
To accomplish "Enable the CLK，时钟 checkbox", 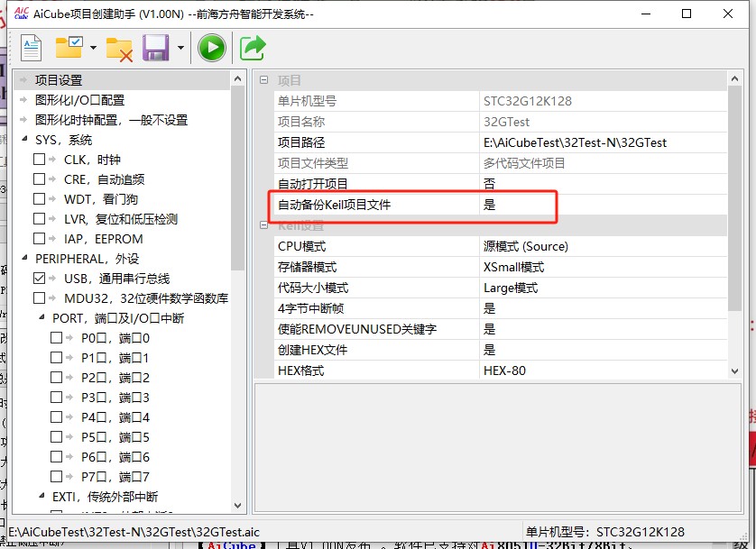I will pyautogui.click(x=39, y=160).
